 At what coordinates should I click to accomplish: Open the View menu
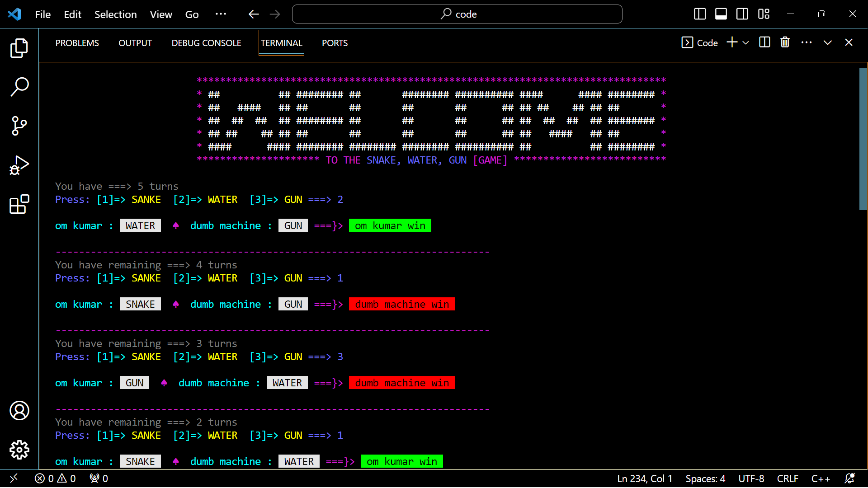(x=161, y=14)
